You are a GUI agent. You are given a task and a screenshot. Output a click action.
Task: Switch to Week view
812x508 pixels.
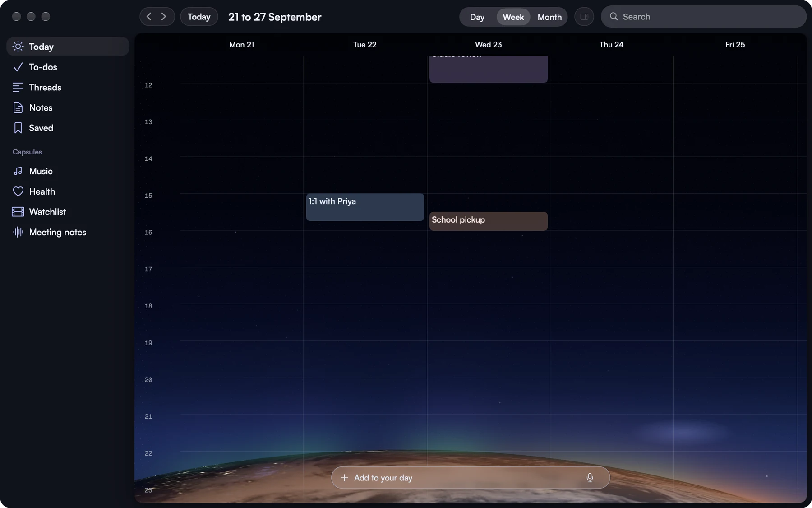513,17
